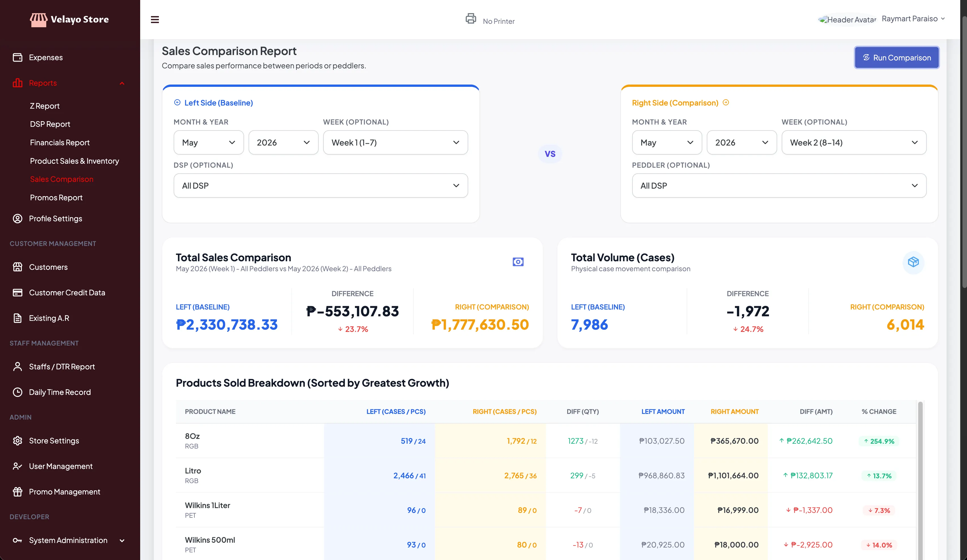
Task: Open DSP Report in sidebar
Action: [50, 124]
